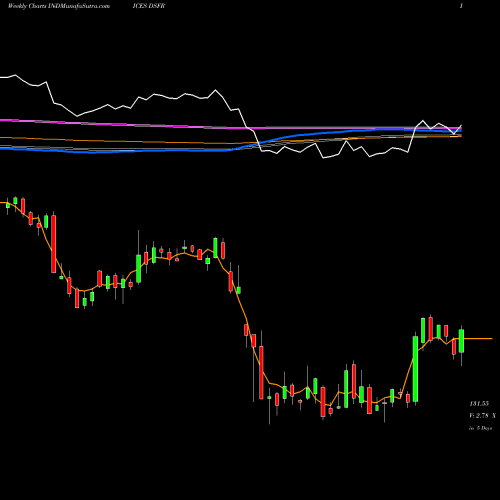The width and height of the screenshot is (500, 500).
Task: Click the 'in 5 Days' label
Action: point(481,428)
